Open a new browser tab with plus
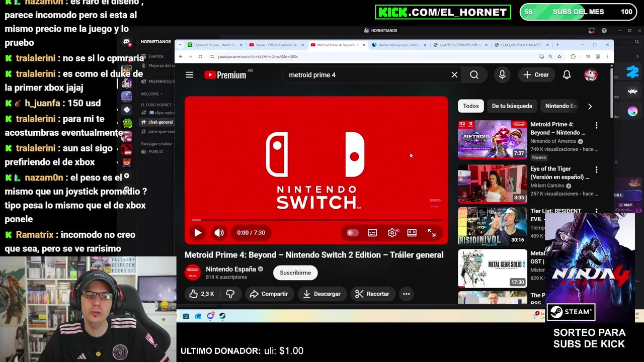Screen dimensions: 644x362 coord(557,45)
